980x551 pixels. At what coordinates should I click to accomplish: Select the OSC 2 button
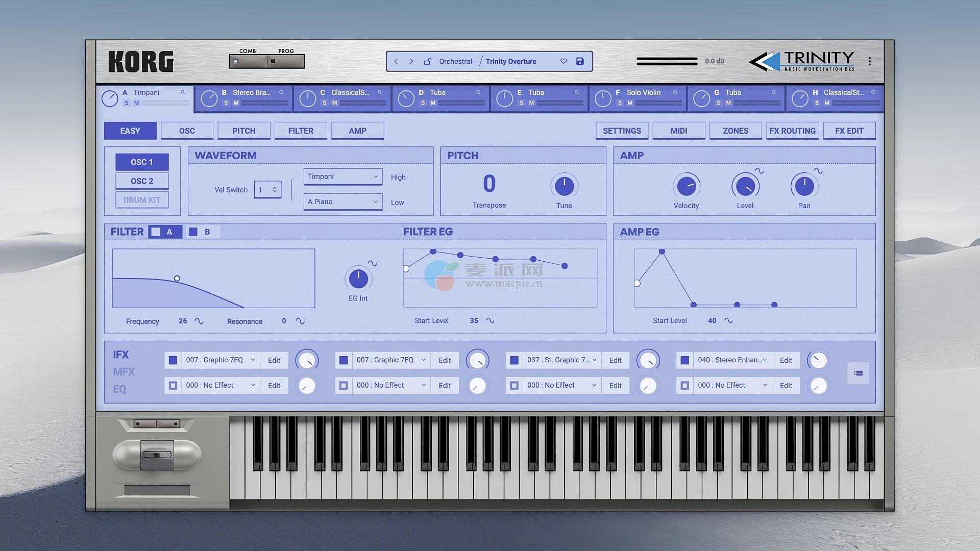142,181
